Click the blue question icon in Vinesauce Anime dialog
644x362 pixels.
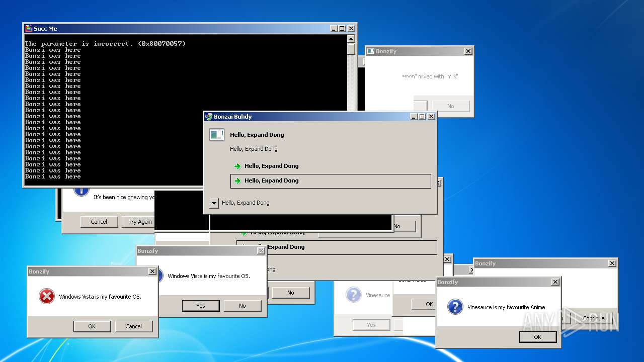point(455,307)
